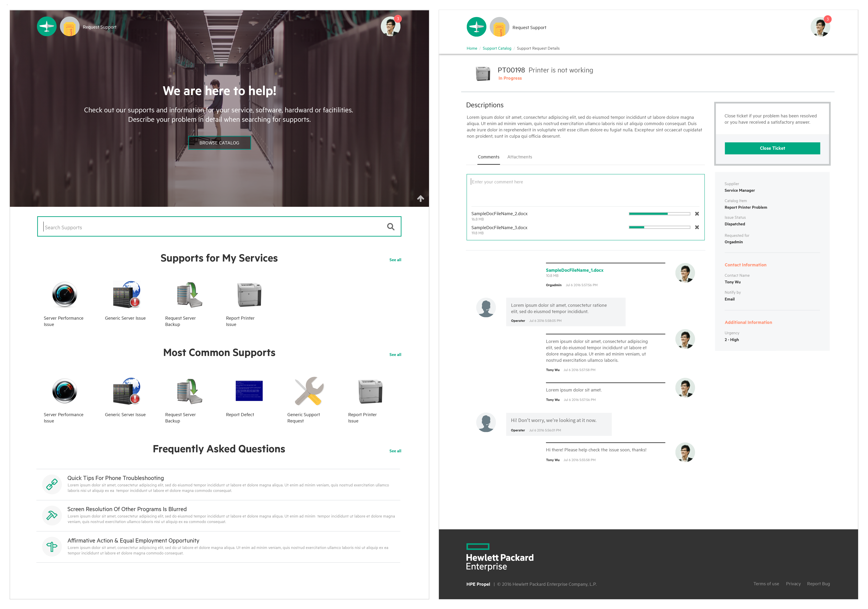Click signpost icon for Affirmative Action FAQ

pyautogui.click(x=52, y=547)
